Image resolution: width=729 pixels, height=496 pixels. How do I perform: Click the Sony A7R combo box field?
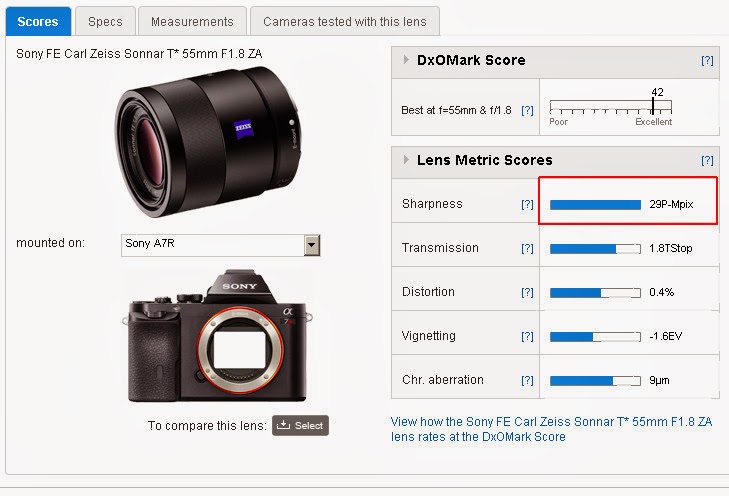coord(220,245)
